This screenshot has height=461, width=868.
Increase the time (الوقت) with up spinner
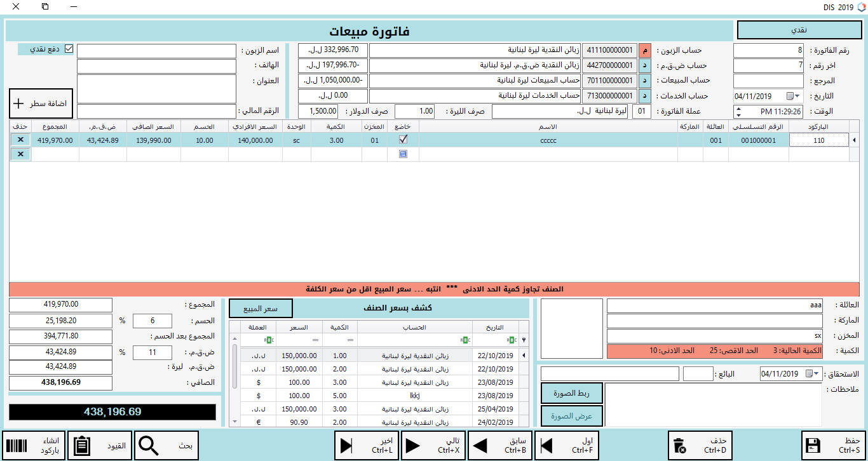coord(738,108)
